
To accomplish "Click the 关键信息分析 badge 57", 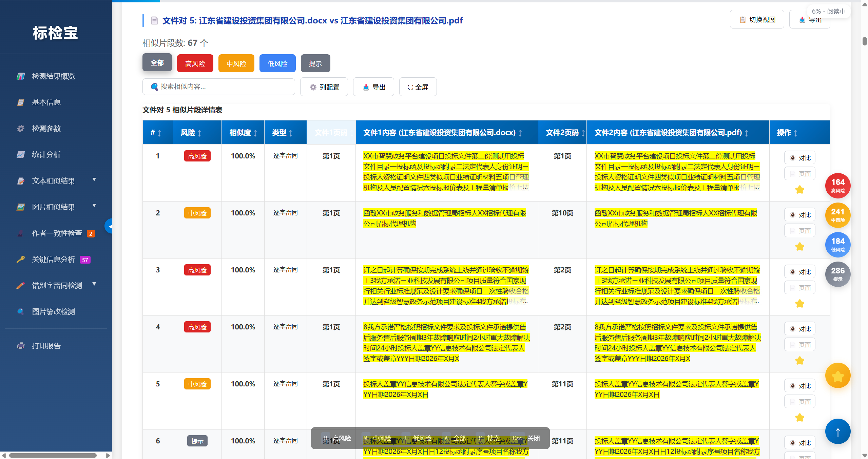I will [x=85, y=260].
